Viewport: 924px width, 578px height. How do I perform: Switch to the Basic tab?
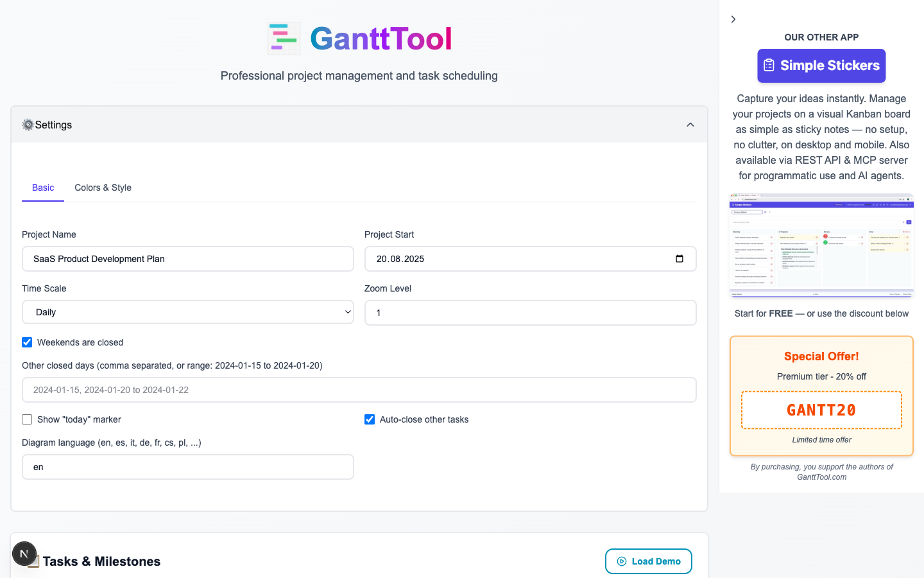pyautogui.click(x=43, y=188)
